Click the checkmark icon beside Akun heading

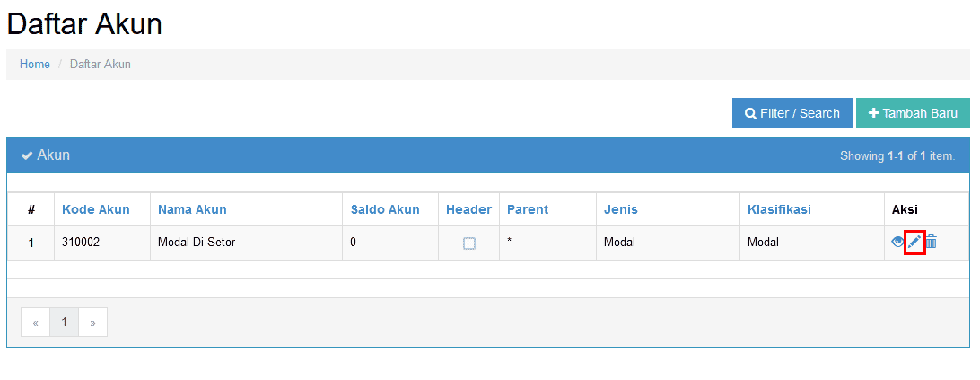[x=27, y=155]
